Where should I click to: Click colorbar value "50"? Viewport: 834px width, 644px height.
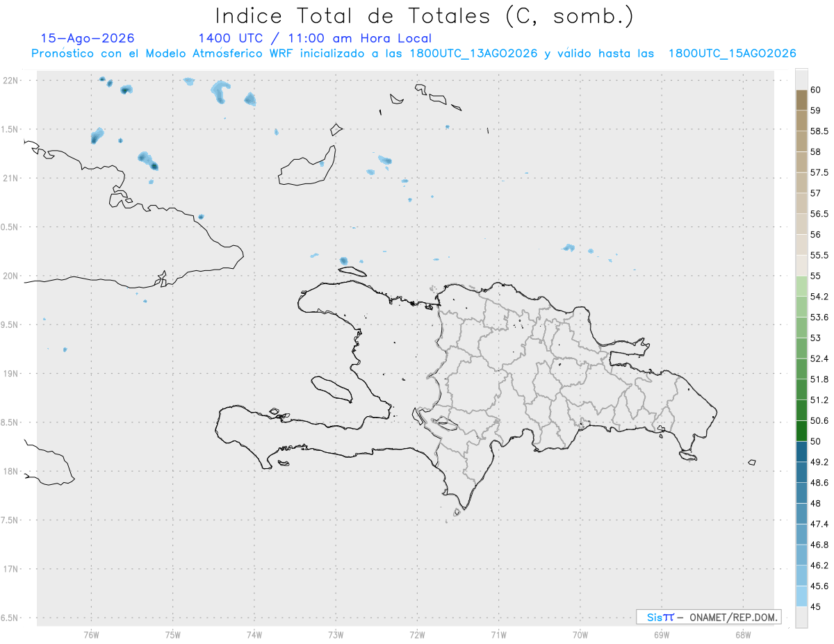coord(815,441)
